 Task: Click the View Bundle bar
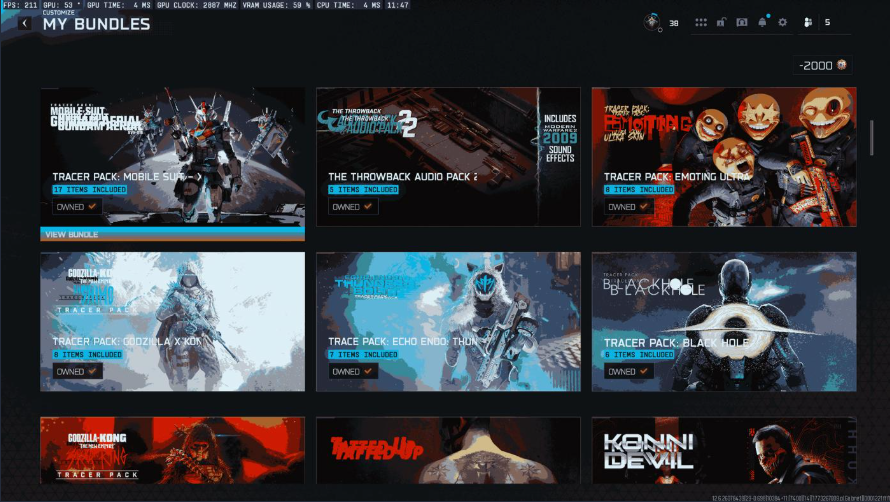point(173,234)
